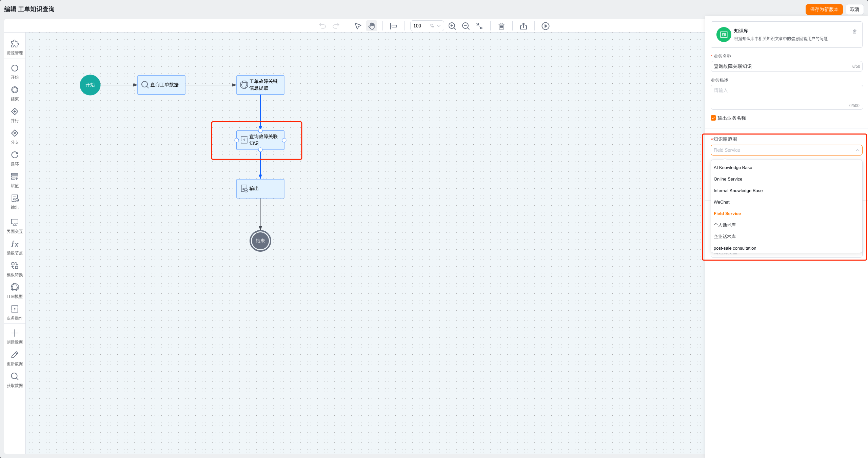Choose 企业话术库 from the list

725,236
